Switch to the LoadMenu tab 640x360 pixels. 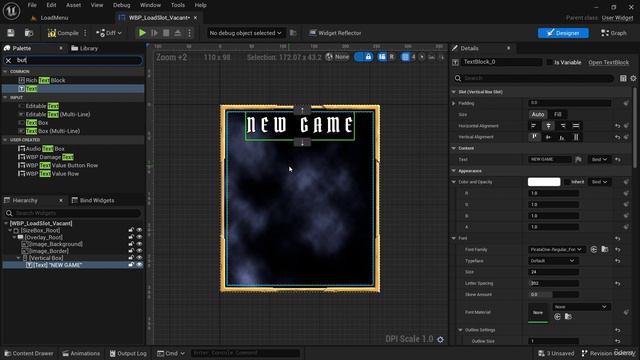pyautogui.click(x=50, y=18)
